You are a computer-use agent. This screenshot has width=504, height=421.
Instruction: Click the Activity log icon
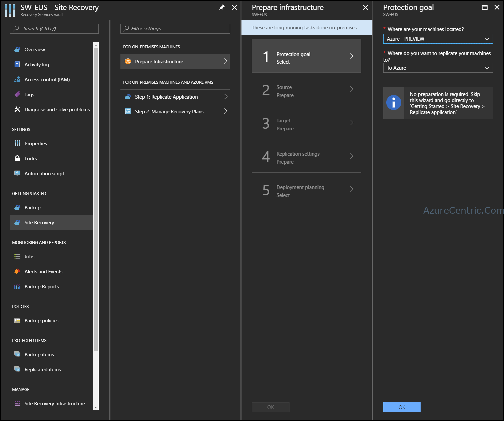(17, 64)
